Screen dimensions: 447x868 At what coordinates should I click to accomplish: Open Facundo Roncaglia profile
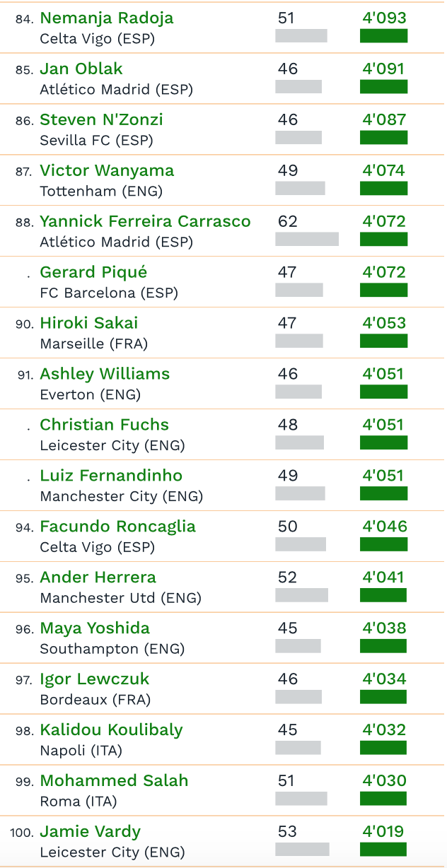[117, 527]
